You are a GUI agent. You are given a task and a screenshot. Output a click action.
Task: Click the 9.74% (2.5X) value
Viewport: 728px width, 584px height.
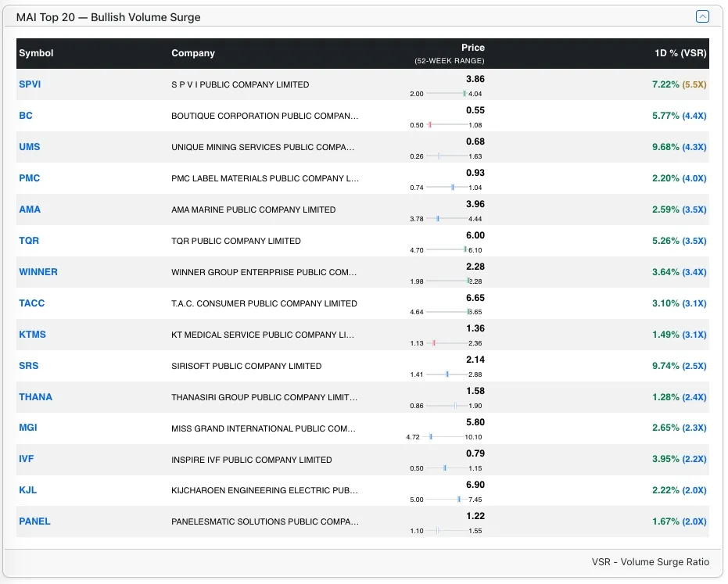pyautogui.click(x=680, y=365)
